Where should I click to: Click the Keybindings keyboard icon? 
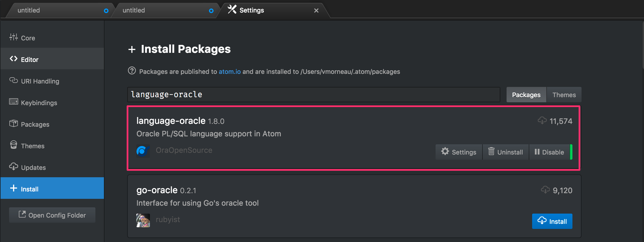click(13, 102)
